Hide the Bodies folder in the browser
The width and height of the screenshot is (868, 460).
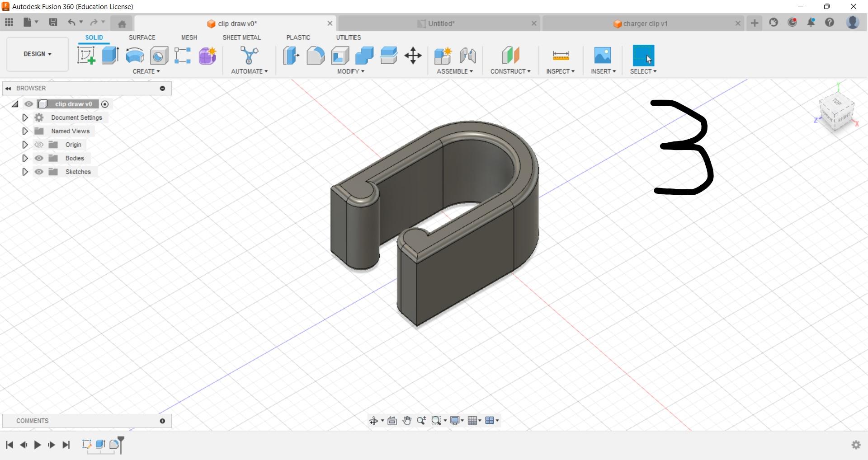pyautogui.click(x=39, y=158)
